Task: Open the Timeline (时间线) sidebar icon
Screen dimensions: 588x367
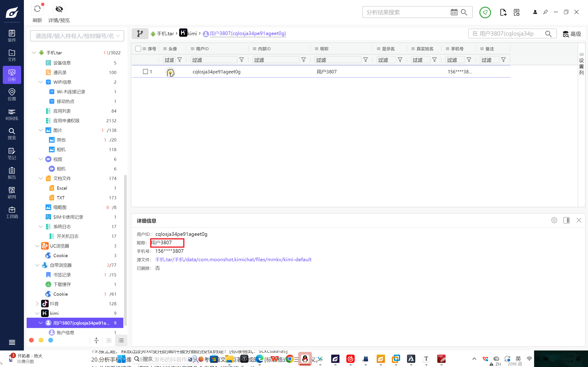Action: click(x=12, y=114)
